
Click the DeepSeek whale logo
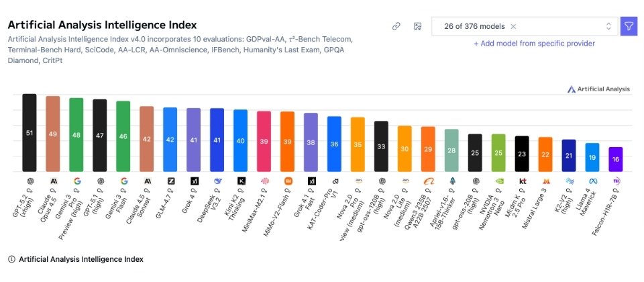point(217,181)
